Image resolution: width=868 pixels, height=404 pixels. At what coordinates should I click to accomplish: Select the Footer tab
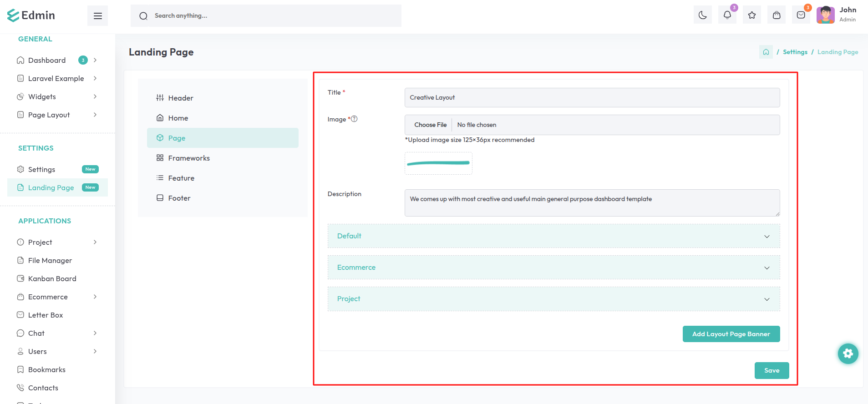[179, 198]
